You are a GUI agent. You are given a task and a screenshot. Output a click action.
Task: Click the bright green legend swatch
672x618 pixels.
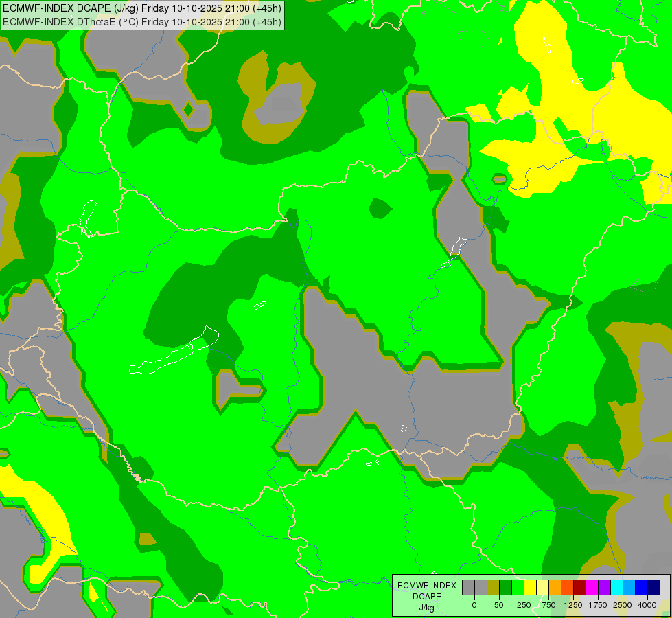[x=518, y=587]
